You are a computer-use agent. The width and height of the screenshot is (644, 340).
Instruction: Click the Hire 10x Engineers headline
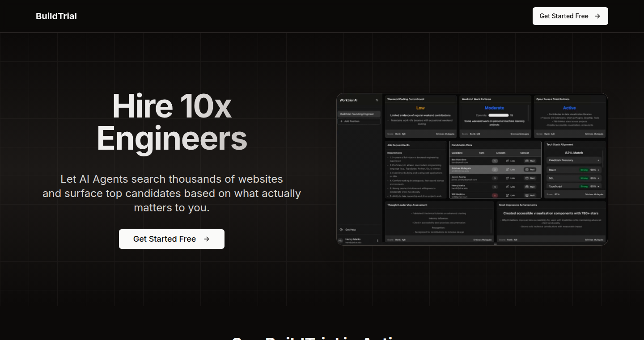172,122
